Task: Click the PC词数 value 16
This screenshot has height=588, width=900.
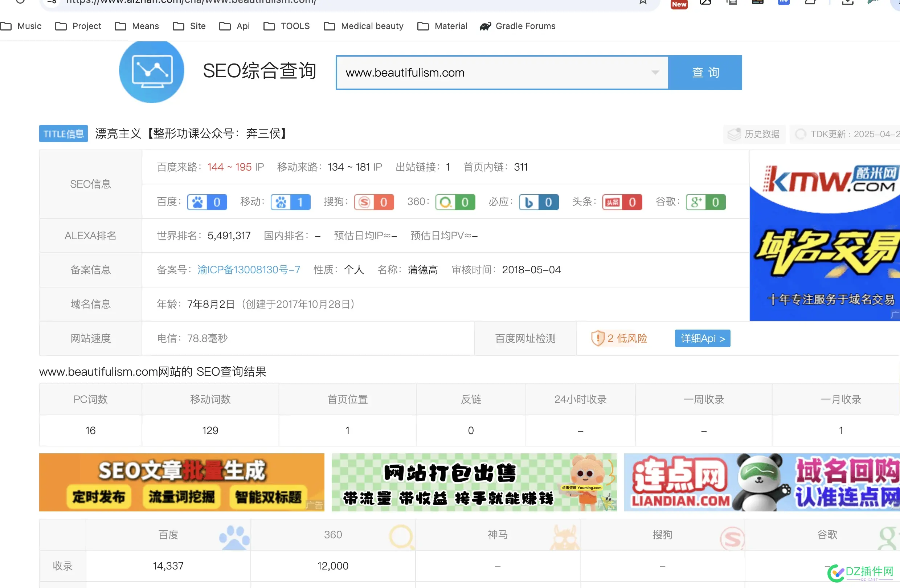Action: point(90,430)
